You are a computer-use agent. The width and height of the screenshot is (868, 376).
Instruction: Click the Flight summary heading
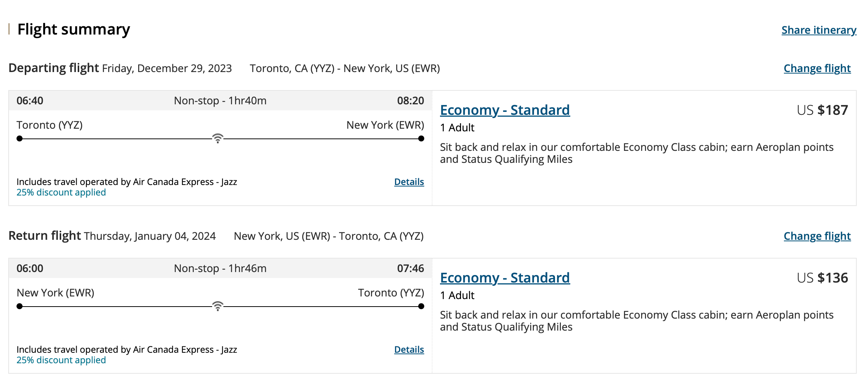[74, 29]
